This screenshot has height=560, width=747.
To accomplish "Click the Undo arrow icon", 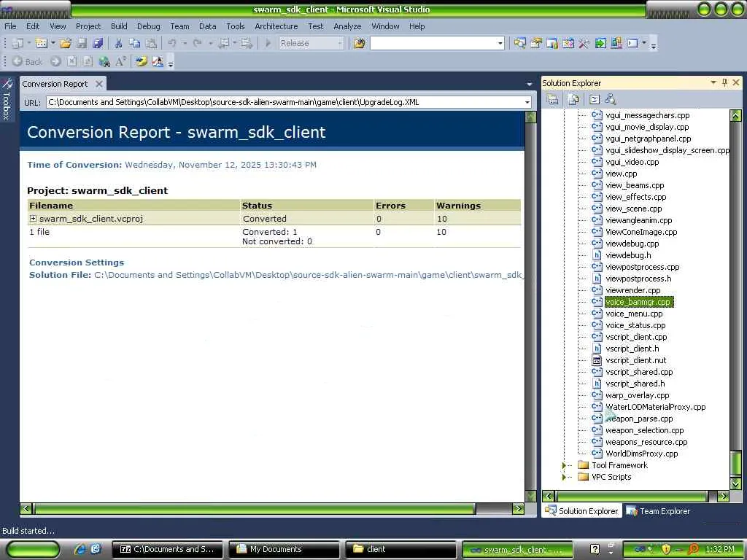I will click(x=172, y=43).
